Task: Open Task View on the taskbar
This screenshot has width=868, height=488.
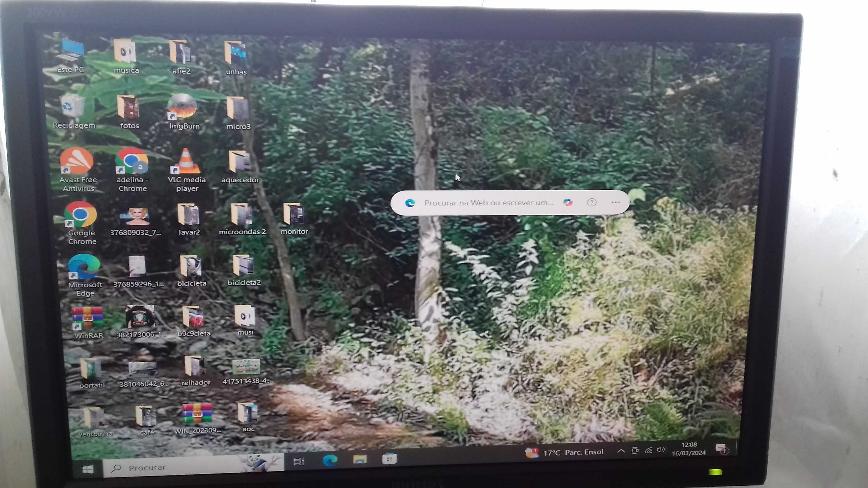Action: 299,461
